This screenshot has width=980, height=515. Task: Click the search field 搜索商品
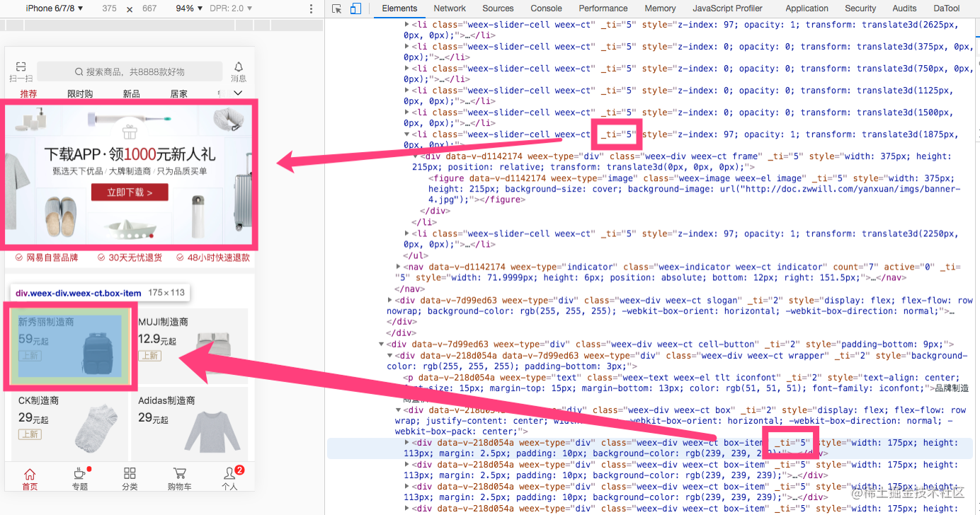[x=130, y=71]
